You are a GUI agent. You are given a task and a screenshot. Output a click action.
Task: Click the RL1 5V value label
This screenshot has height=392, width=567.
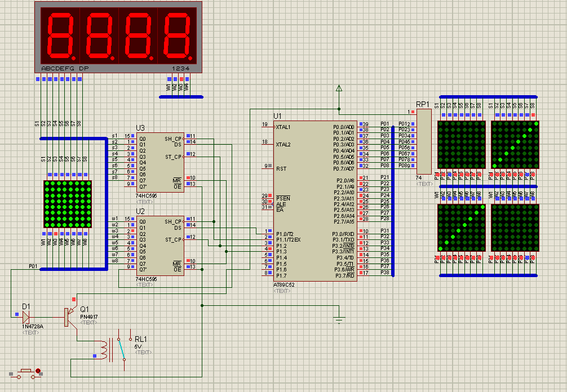(138, 346)
